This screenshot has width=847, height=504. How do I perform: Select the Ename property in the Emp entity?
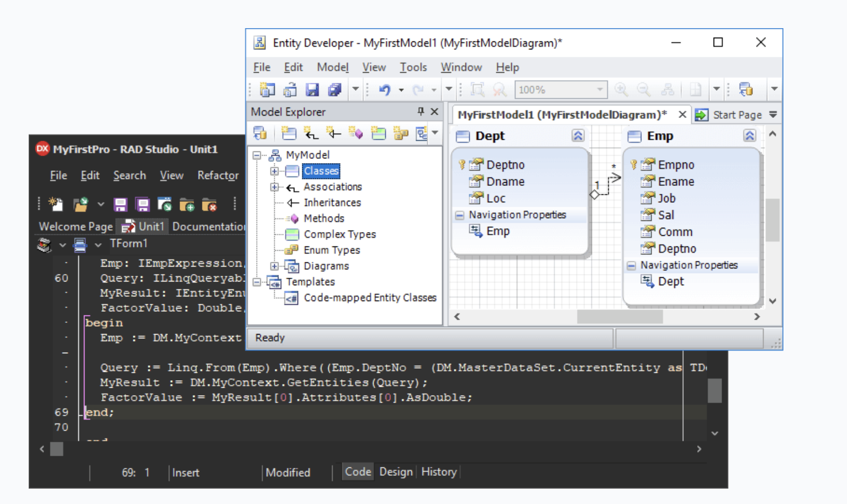pos(676,182)
